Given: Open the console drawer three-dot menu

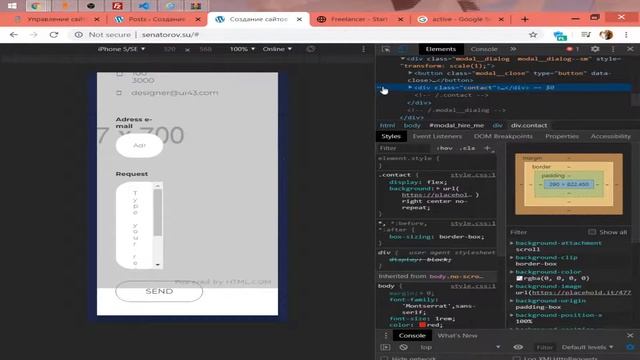Looking at the screenshot, I should click(386, 336).
